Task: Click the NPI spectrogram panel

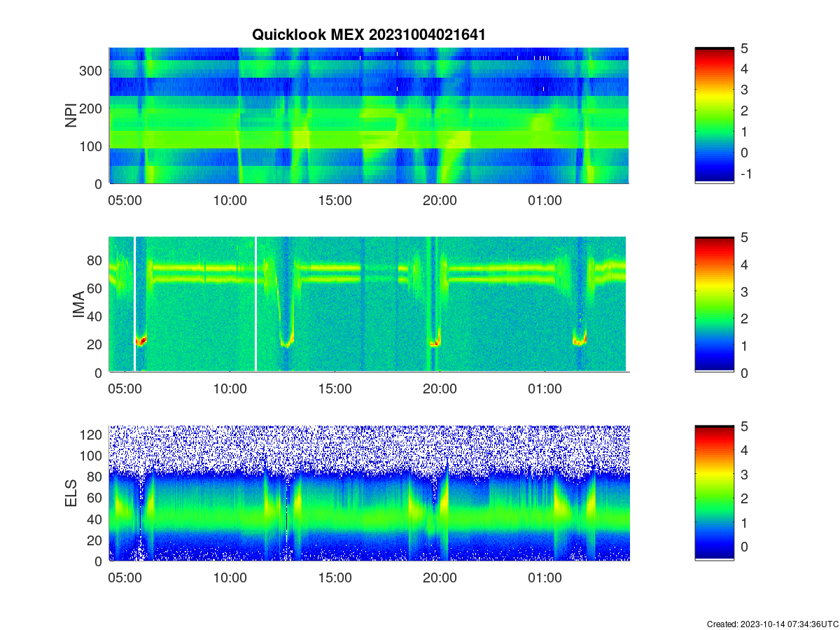Action: point(369,115)
